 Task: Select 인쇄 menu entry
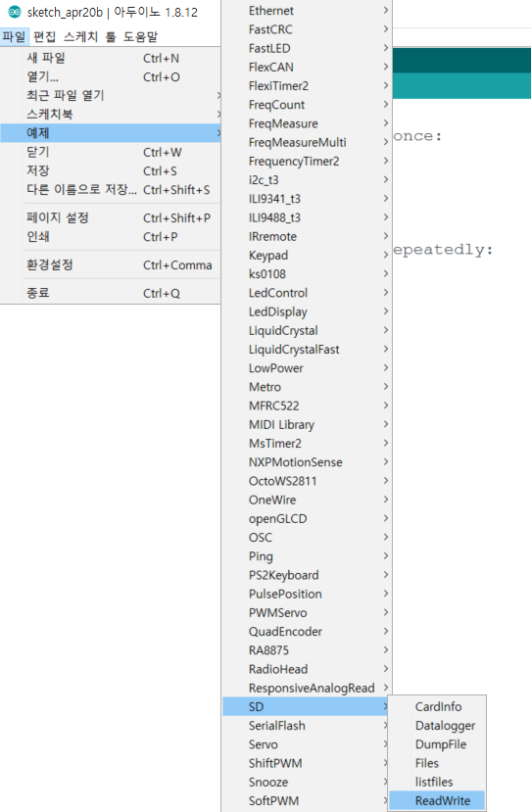coord(111,237)
